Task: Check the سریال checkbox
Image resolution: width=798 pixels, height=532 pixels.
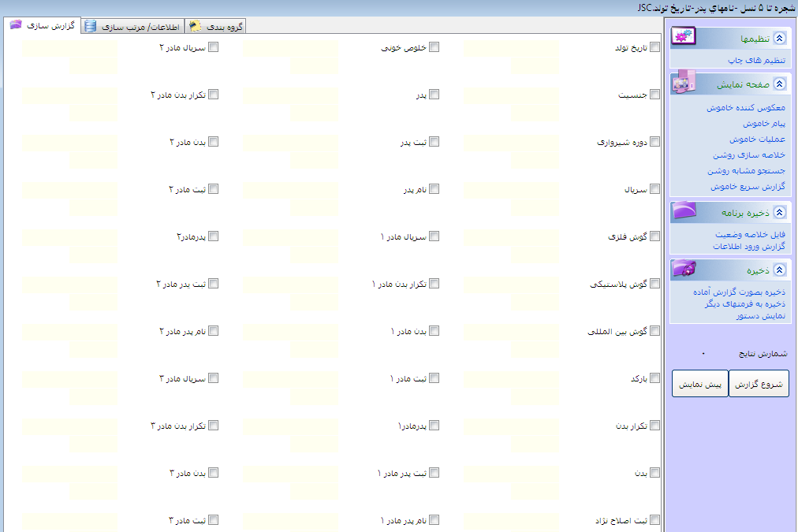Action: tap(655, 188)
